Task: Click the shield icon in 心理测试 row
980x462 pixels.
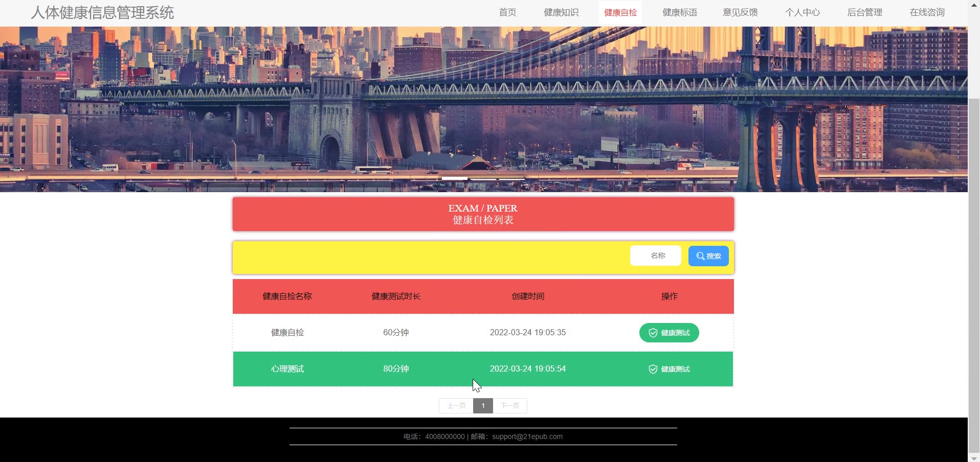Action: click(653, 369)
